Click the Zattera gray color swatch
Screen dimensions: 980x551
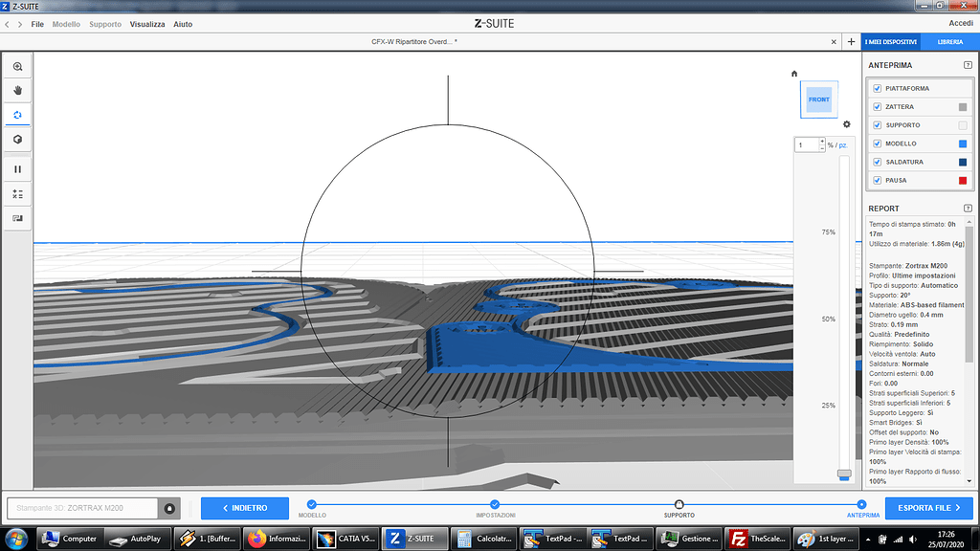(963, 107)
